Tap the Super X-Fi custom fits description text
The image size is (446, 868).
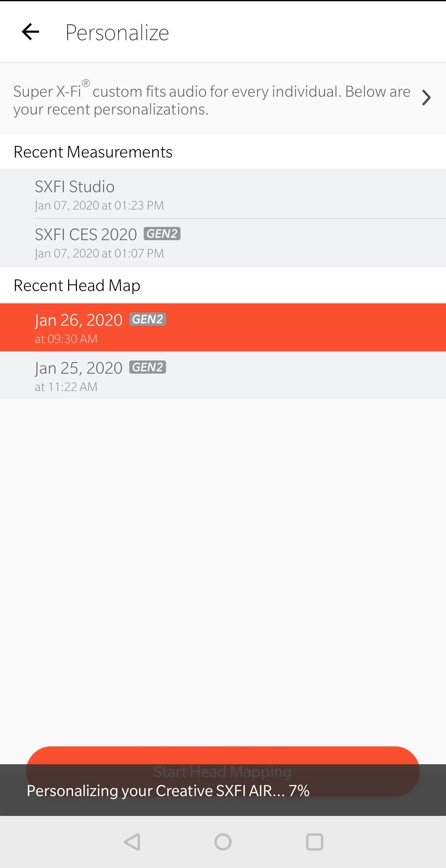coord(211,100)
